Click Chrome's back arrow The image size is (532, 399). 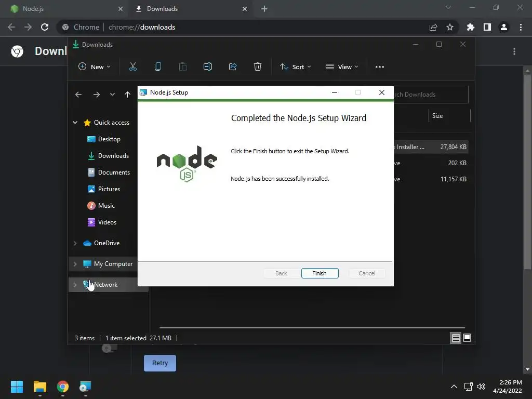[11, 27]
